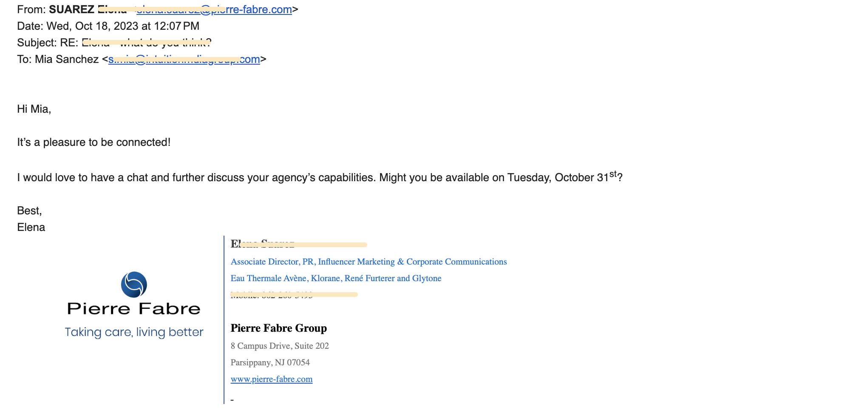Visit the www.pierre-fabre.com website link
The height and width of the screenshot is (410, 868).
tap(272, 379)
